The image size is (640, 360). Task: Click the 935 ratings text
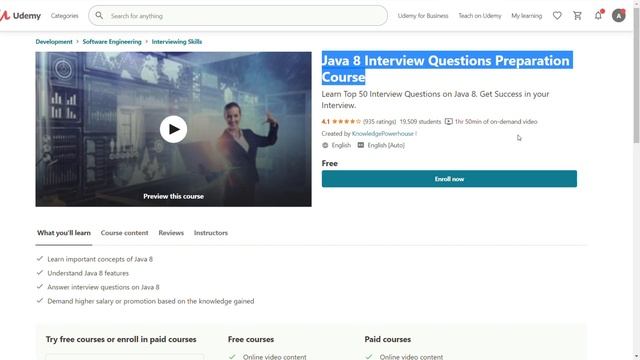[380, 122]
